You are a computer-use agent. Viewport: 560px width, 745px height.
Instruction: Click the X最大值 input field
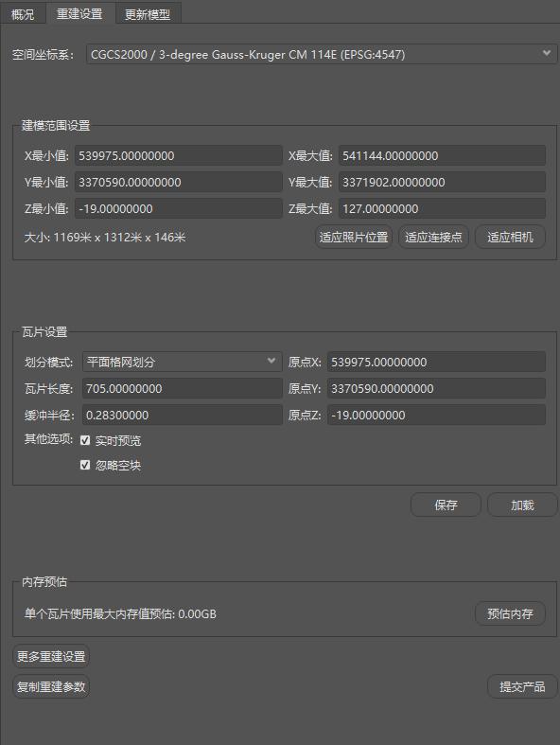(442, 156)
